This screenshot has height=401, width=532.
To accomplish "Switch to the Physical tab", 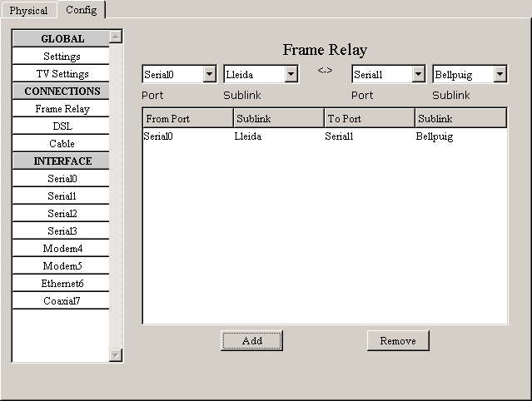I will (x=28, y=11).
